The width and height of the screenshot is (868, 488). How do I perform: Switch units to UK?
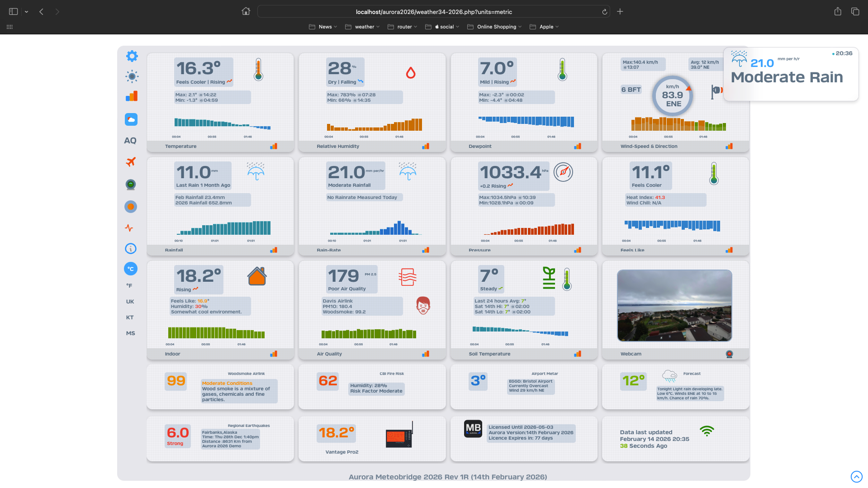pyautogui.click(x=130, y=302)
